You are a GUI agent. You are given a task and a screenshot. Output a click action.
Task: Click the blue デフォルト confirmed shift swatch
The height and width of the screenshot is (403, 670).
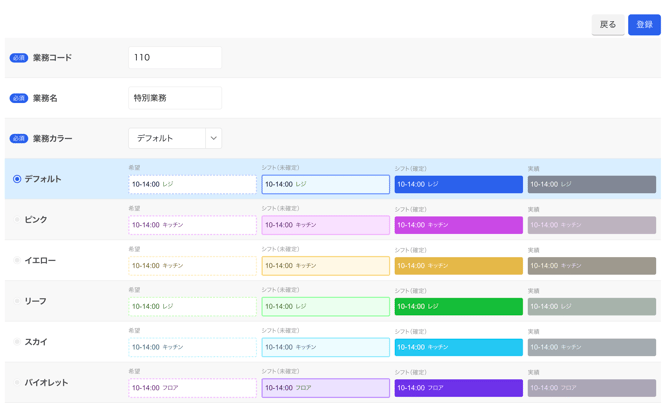tap(458, 184)
